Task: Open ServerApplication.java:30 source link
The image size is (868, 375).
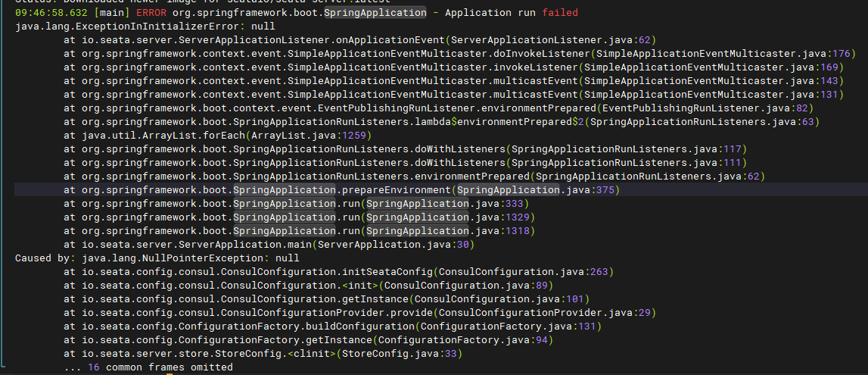Action: coord(394,244)
